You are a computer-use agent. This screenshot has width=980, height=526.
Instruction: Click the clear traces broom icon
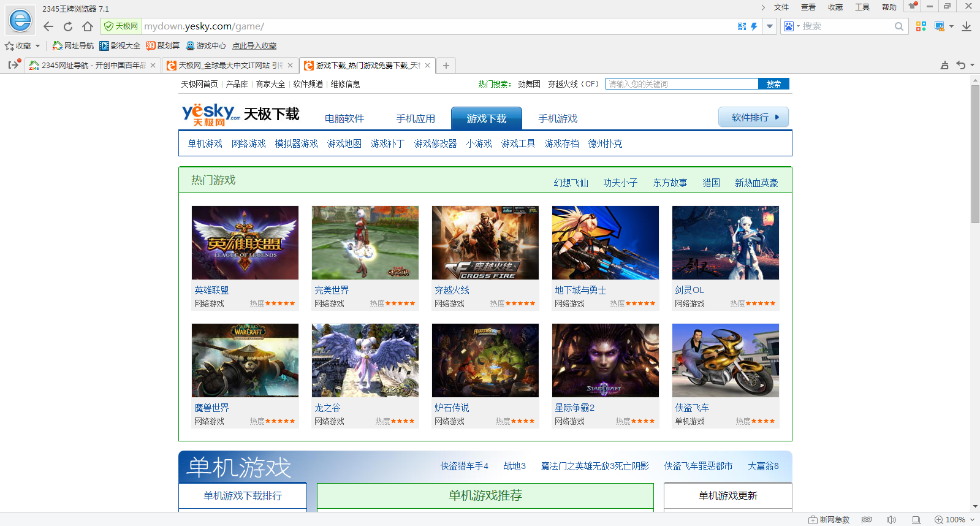click(944, 65)
